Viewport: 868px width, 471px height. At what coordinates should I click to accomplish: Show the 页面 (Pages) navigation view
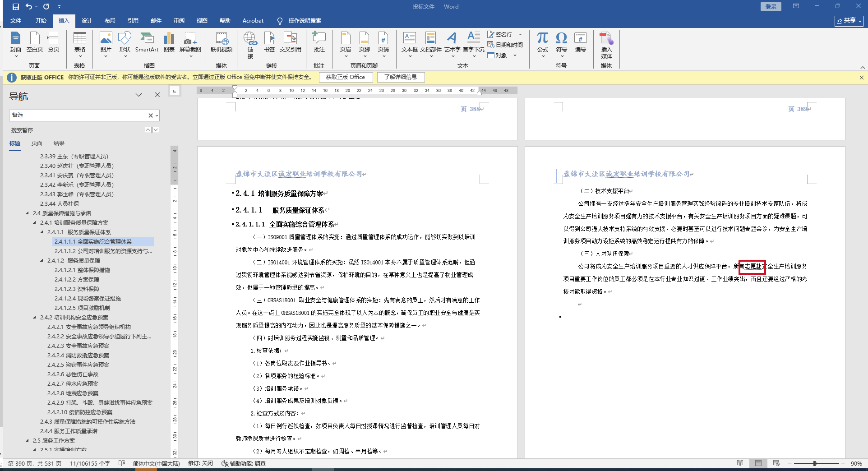37,143
